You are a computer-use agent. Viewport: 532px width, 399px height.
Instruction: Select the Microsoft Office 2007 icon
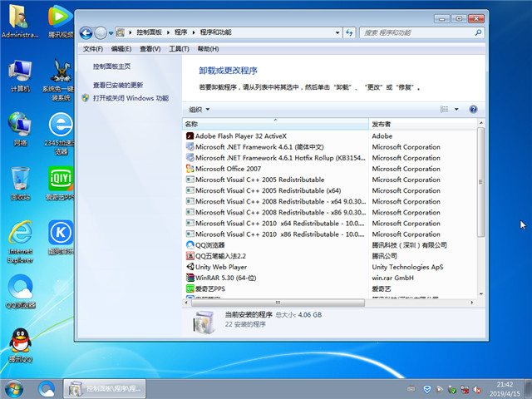[190, 169]
